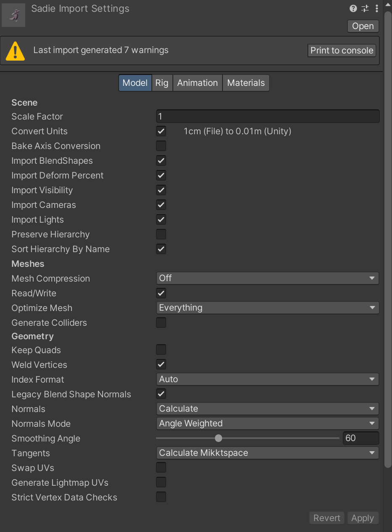Open the Normals Calculate dropdown

click(x=268, y=409)
